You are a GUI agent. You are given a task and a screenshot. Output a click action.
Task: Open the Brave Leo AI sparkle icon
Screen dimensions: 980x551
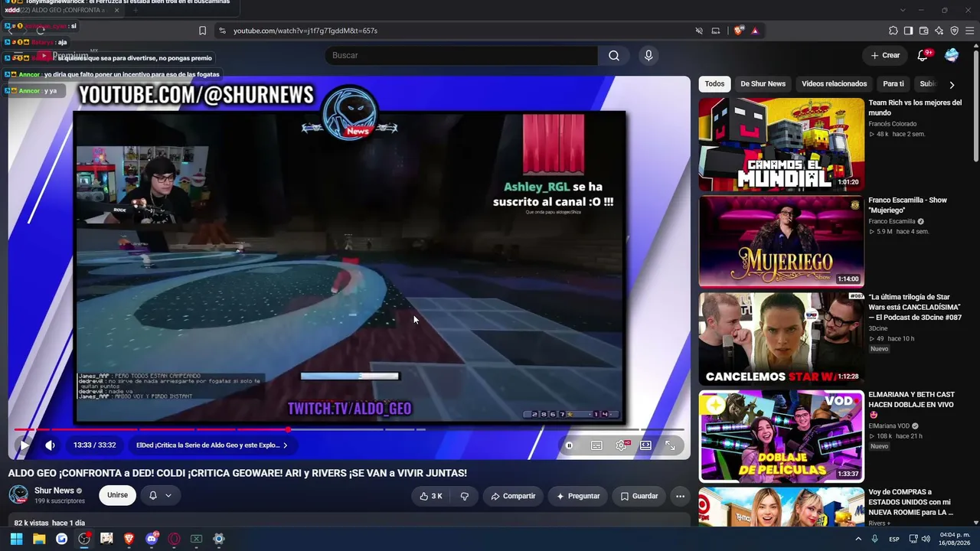coord(939,31)
